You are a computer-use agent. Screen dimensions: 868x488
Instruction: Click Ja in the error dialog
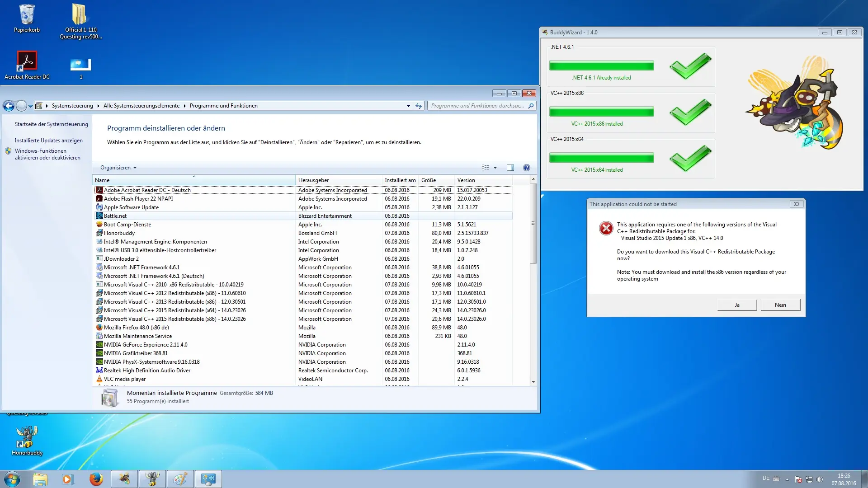coord(737,305)
